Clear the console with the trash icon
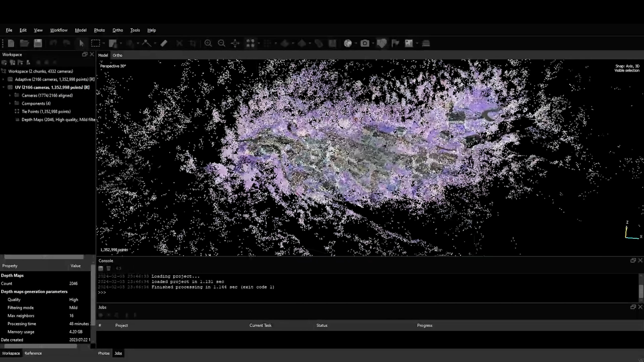The height and width of the screenshot is (362, 644). pos(108,268)
